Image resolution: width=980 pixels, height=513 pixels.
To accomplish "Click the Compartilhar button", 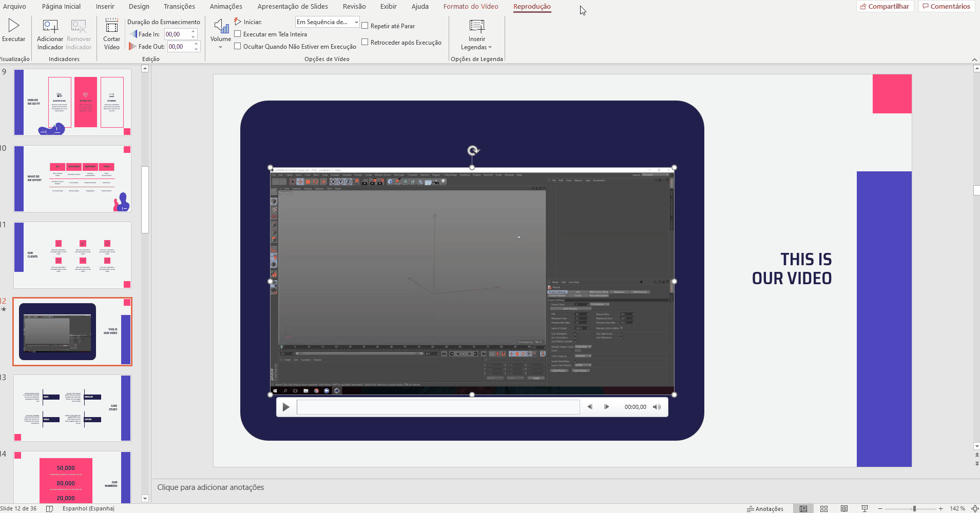I will coord(885,6).
